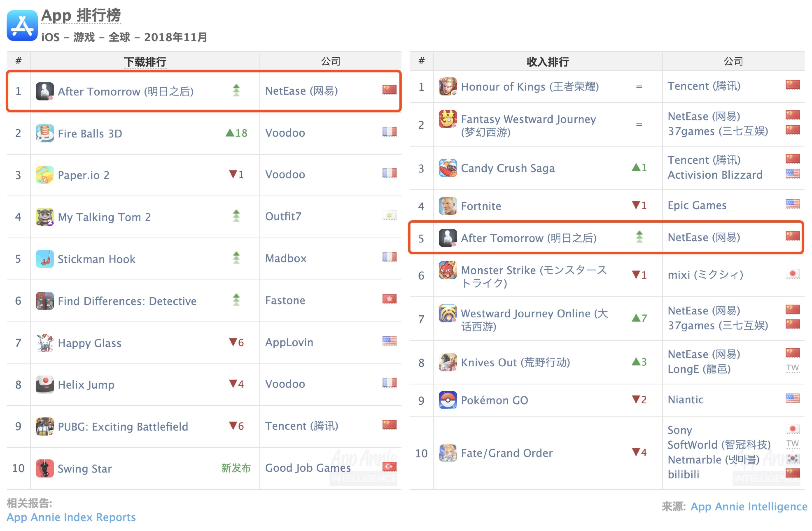Screen dimensions: 812x531
Task: Click the Pokémon GO game icon
Action: (x=448, y=400)
